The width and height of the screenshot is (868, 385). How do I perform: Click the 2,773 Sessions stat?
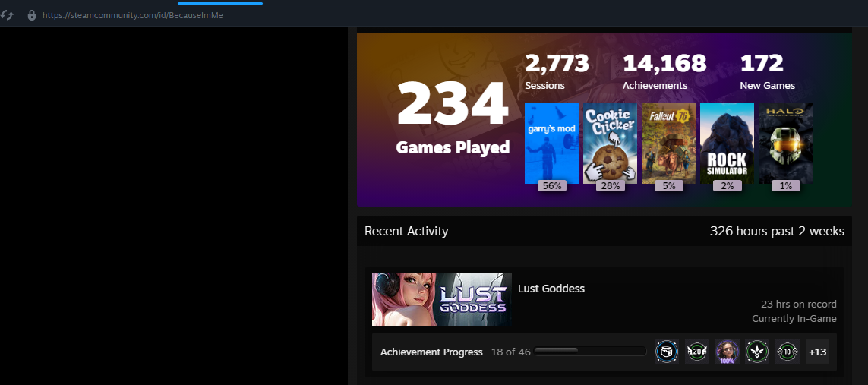coord(557,72)
